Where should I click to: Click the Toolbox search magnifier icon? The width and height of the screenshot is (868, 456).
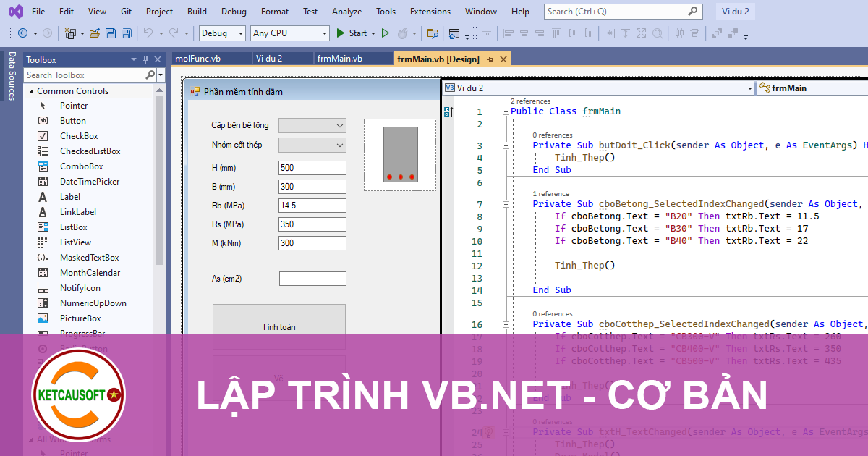pos(150,75)
